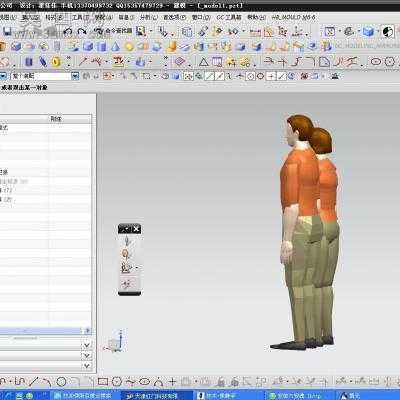Click the triangle icon in third toolbar
This screenshot has height=400, width=400.
click(x=203, y=62)
